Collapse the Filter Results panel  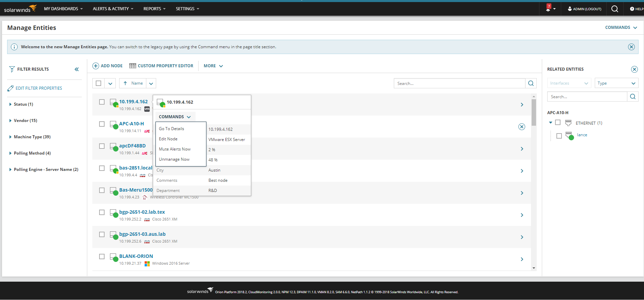point(77,69)
